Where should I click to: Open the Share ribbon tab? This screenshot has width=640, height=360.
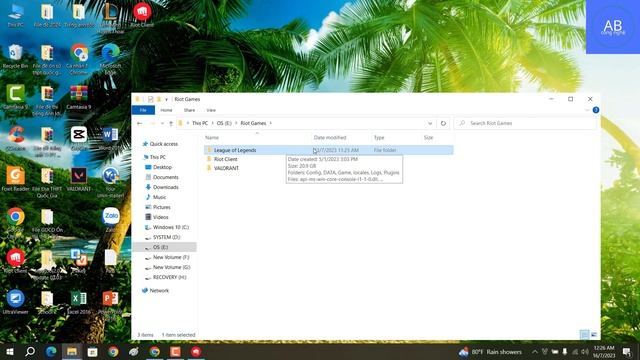189,110
